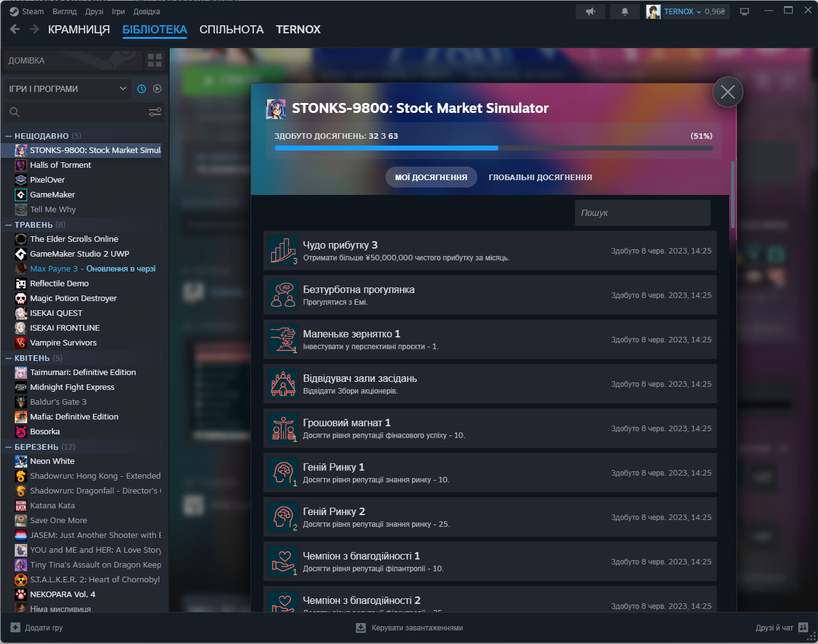This screenshot has width=818, height=644.
Task: Click the forward navigation arrow
Action: [35, 29]
